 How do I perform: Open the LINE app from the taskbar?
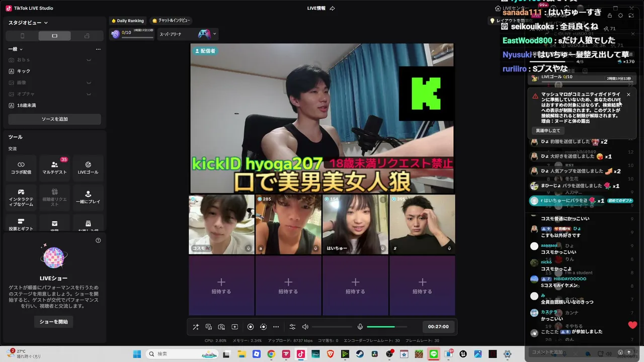[434, 354]
